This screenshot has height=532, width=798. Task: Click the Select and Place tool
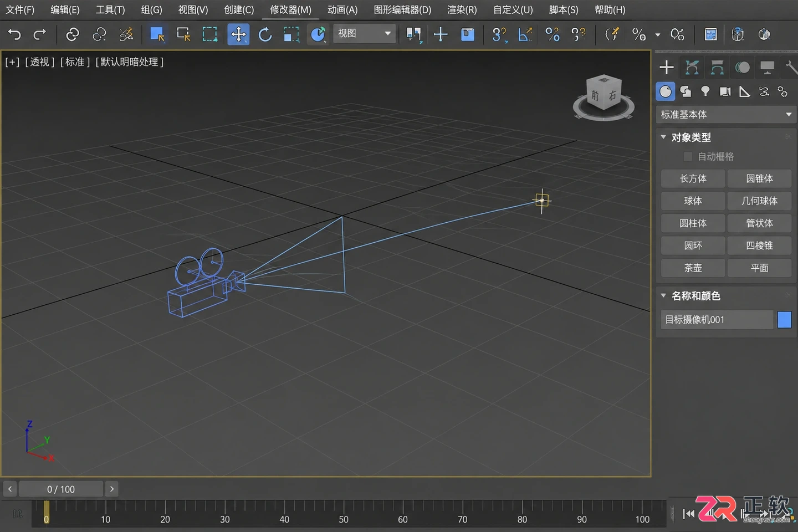318,34
